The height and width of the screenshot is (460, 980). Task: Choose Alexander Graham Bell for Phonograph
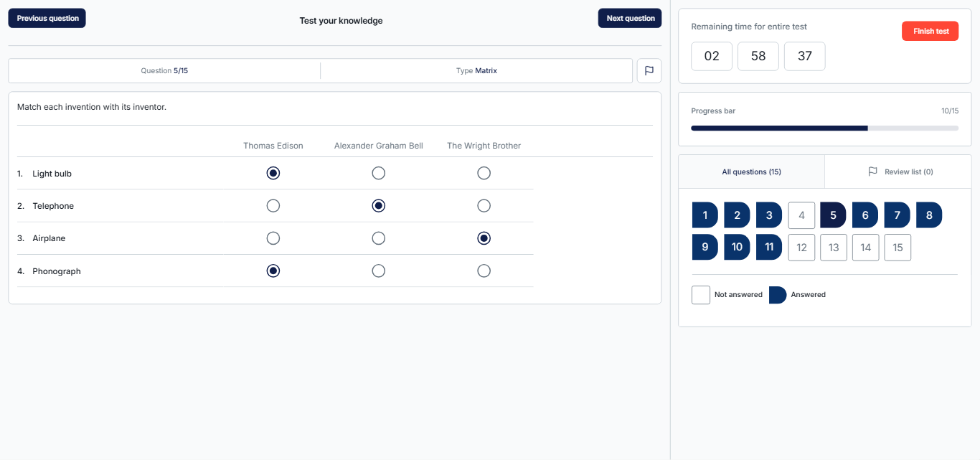379,271
